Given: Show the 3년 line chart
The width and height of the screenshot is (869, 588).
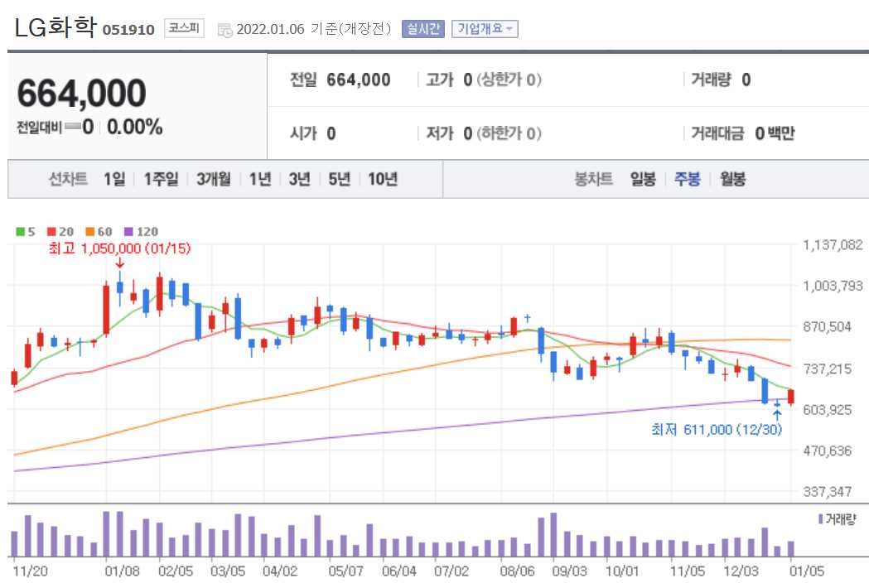Looking at the screenshot, I should 299,179.
